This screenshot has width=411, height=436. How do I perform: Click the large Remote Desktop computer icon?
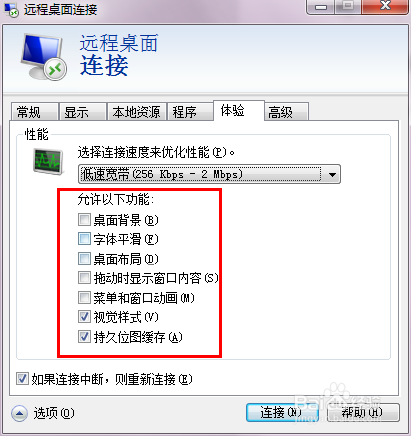click(x=43, y=57)
